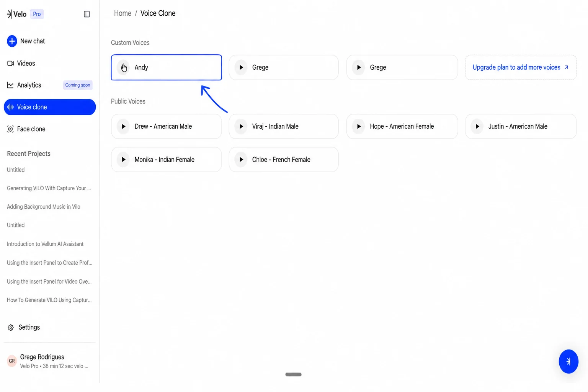The image size is (588, 392).
Task: Play the Justin American Male voice
Action: pyautogui.click(x=477, y=126)
